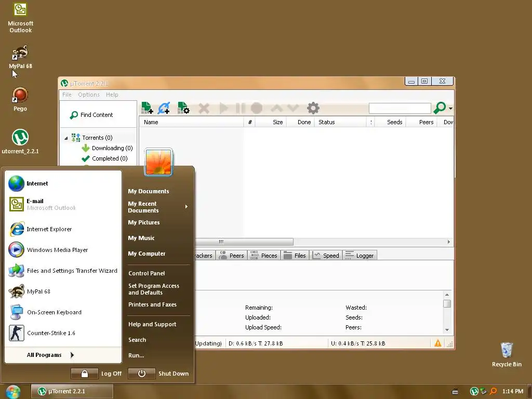Launch Internet Explorer from Start menu
Viewport: 532px width, 399px height.
click(63, 229)
